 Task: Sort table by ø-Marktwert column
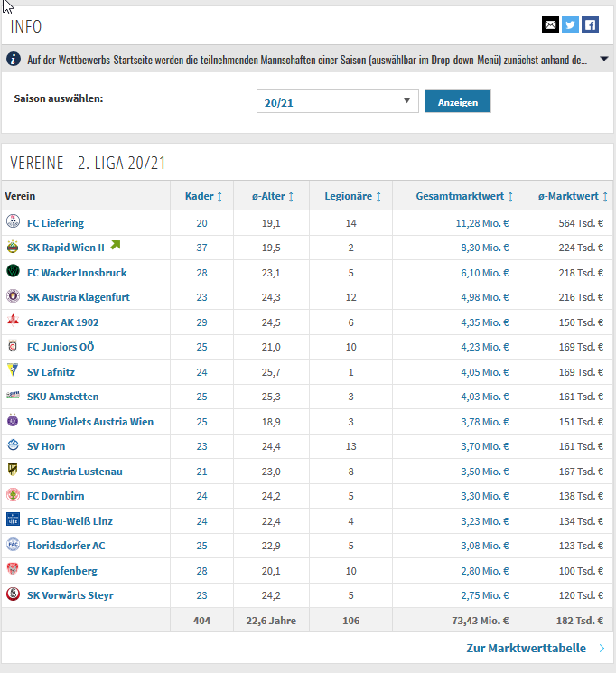tap(573, 196)
